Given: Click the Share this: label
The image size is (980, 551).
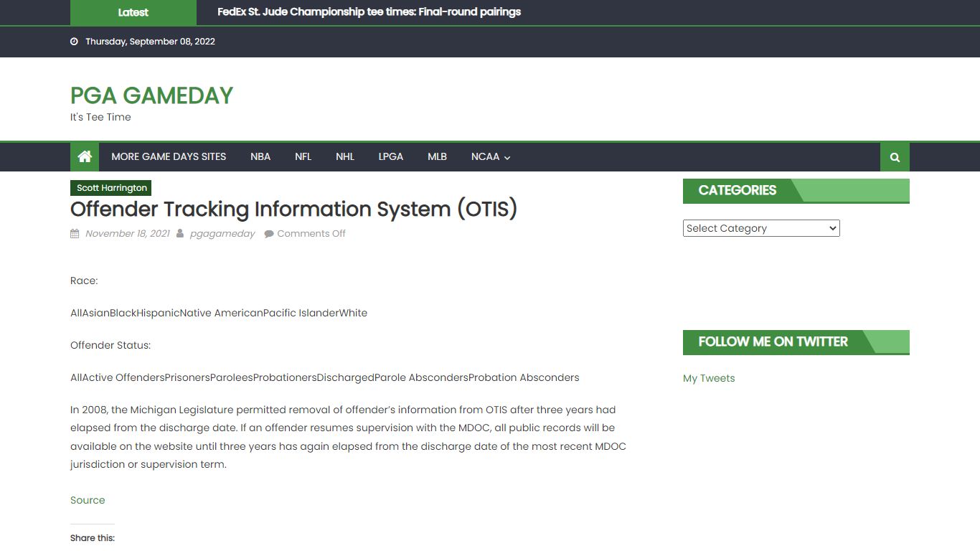Looking at the screenshot, I should [93, 538].
